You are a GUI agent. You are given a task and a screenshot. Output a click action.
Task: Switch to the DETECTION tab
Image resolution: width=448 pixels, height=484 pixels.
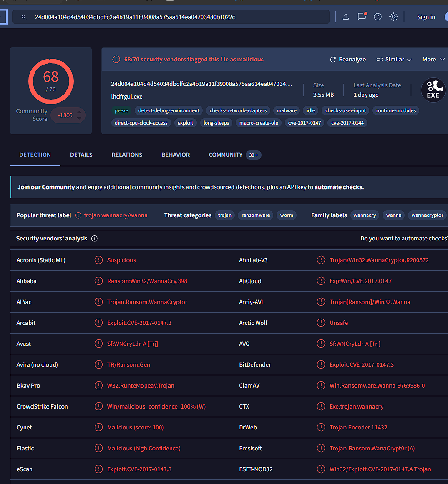click(x=35, y=155)
